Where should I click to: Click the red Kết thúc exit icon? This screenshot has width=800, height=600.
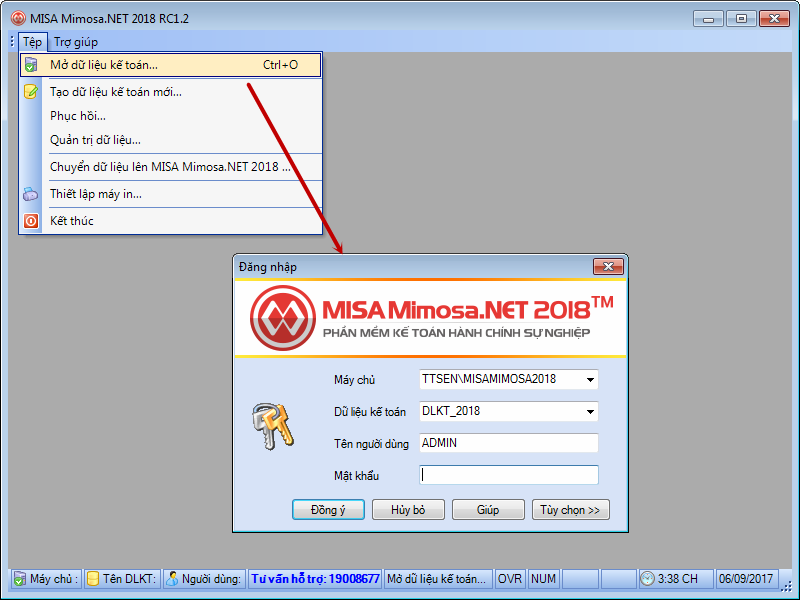pos(31,221)
